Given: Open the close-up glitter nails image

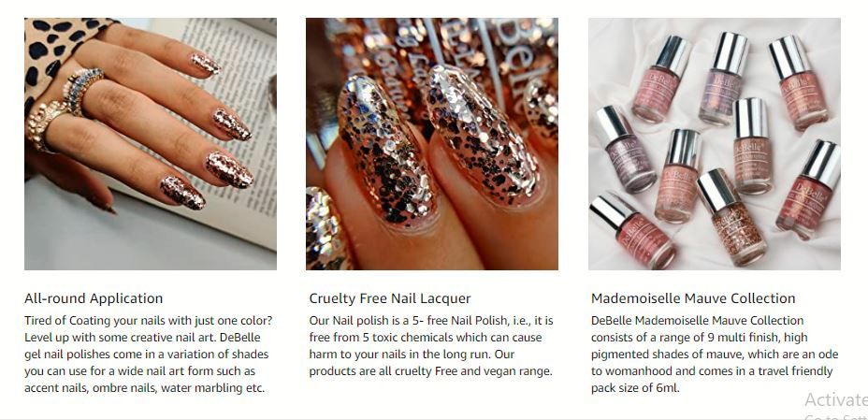Looking at the screenshot, I should pyautogui.click(x=432, y=144).
